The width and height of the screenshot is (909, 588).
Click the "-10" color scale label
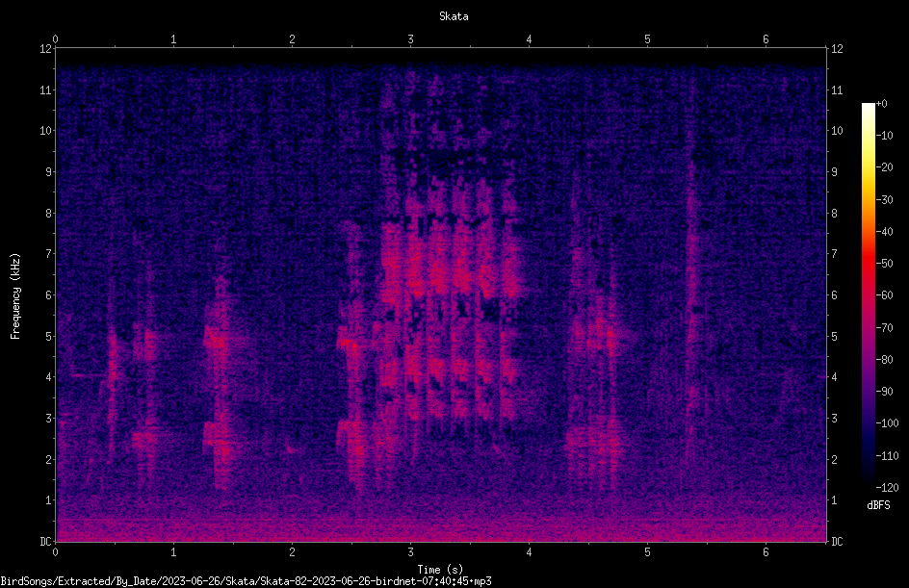(884, 136)
